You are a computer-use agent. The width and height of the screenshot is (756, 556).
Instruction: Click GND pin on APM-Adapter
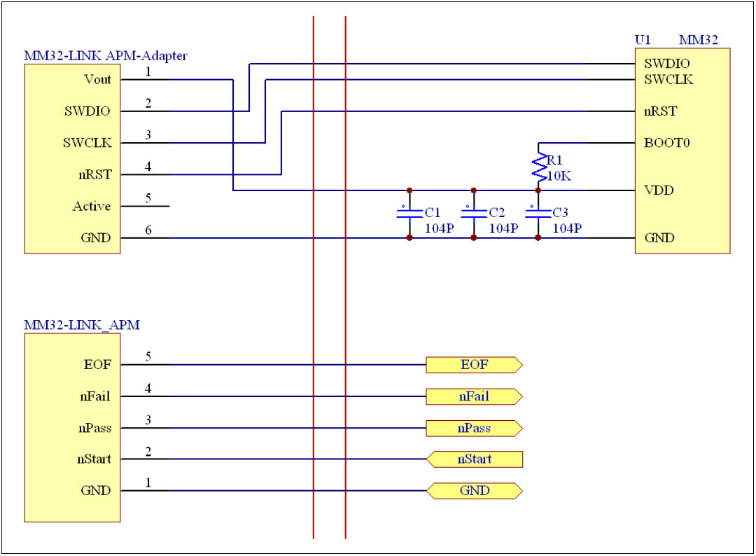tap(95, 237)
